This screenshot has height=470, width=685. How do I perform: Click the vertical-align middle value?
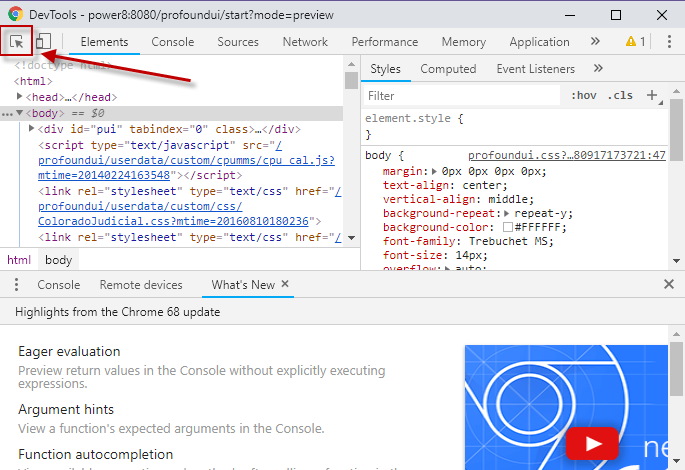tap(508, 199)
